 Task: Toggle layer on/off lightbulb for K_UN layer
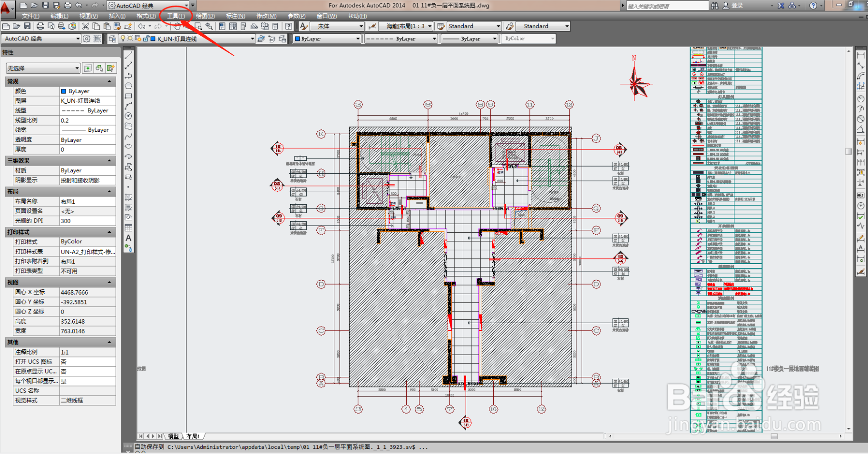[x=123, y=39]
